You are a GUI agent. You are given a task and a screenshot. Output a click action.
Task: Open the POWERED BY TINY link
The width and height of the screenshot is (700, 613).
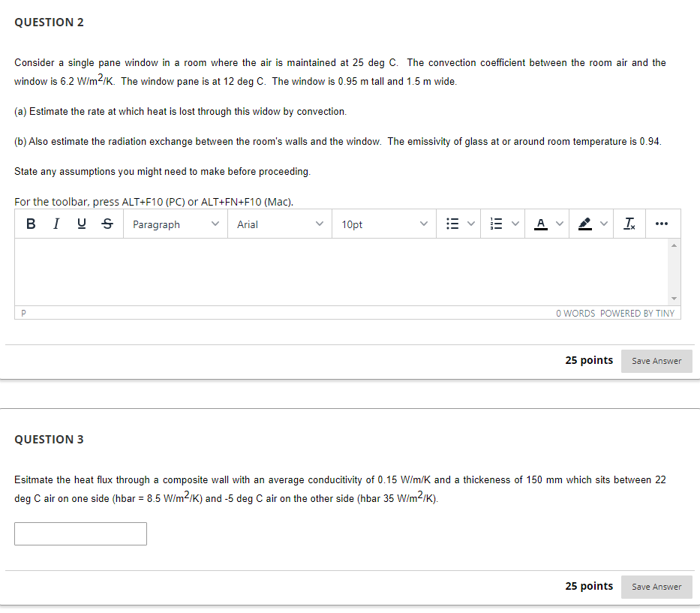(x=637, y=314)
